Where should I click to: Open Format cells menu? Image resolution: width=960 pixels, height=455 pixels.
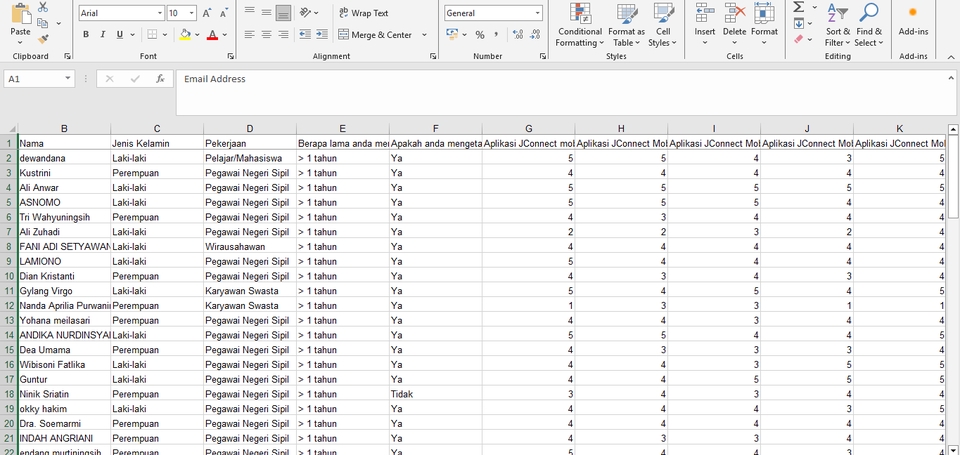click(x=764, y=25)
